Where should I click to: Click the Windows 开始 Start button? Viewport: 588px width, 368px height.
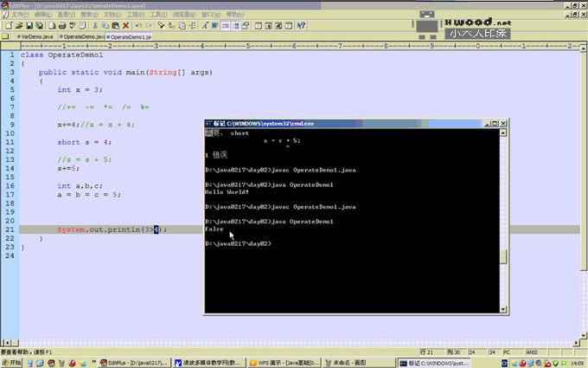coord(11,363)
